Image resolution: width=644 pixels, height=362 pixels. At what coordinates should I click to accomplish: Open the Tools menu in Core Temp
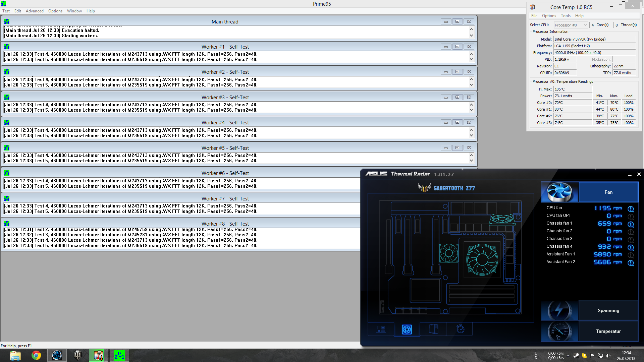point(566,16)
